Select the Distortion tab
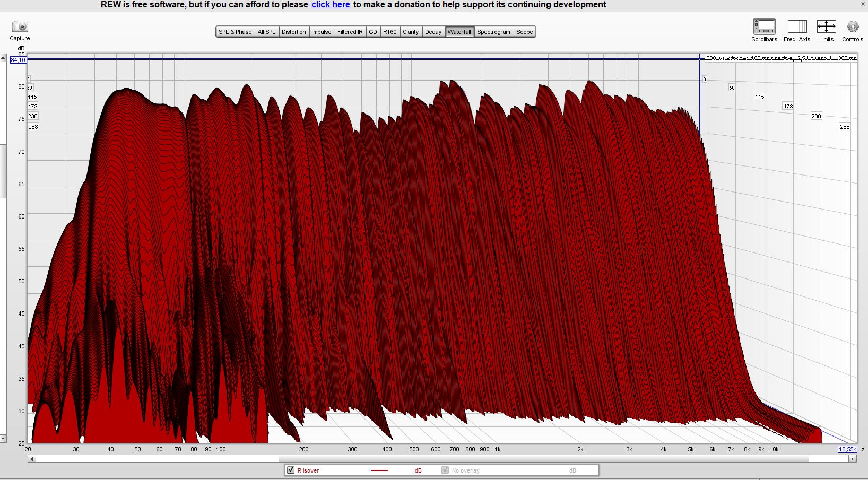 [x=293, y=32]
